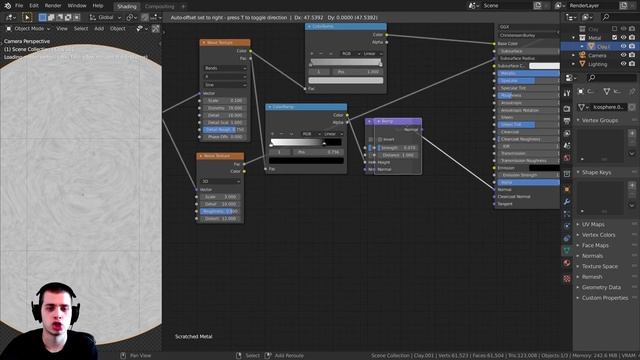Open the Edit menu
Image resolution: width=640 pixels, height=360 pixels.
click(34, 6)
